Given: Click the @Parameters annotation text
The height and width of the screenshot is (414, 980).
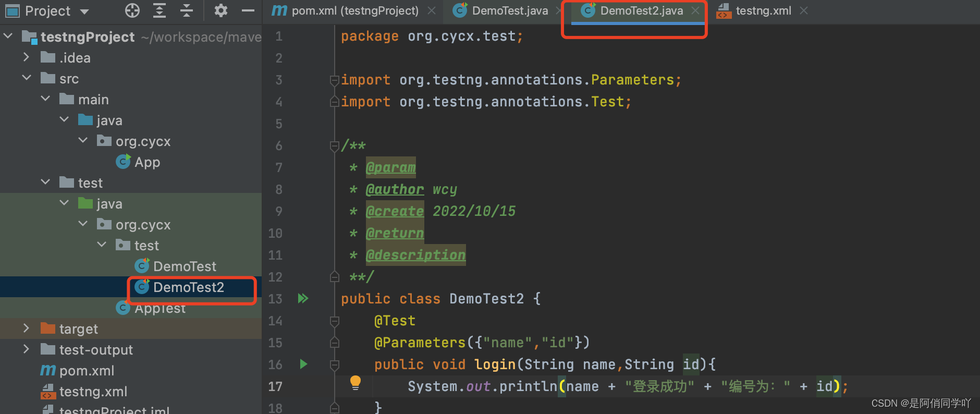Looking at the screenshot, I should [420, 343].
